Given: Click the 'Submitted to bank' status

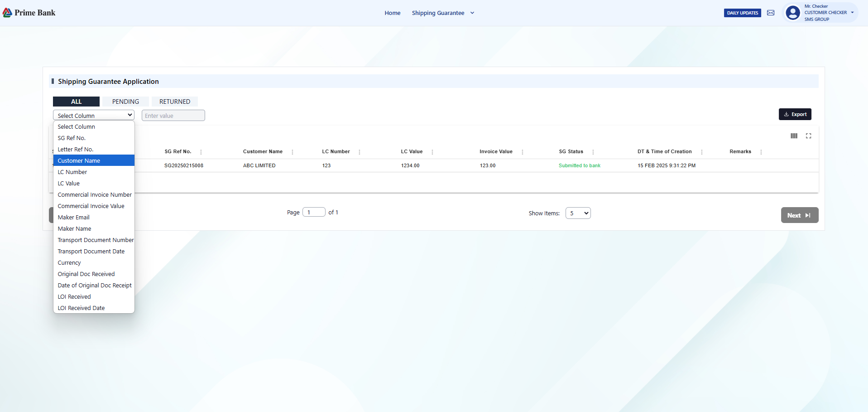Looking at the screenshot, I should coord(580,165).
